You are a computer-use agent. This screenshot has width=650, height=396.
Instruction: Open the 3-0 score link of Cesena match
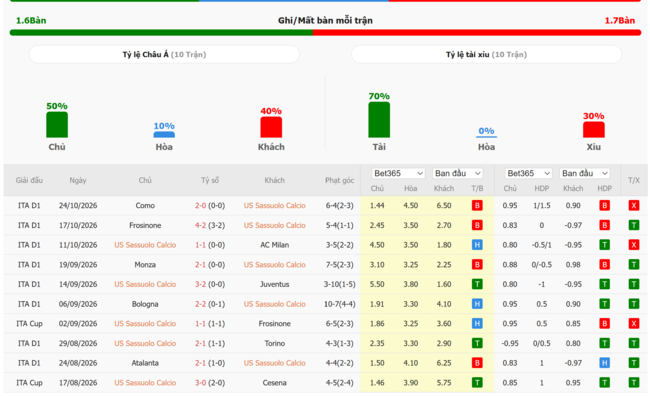click(200, 383)
